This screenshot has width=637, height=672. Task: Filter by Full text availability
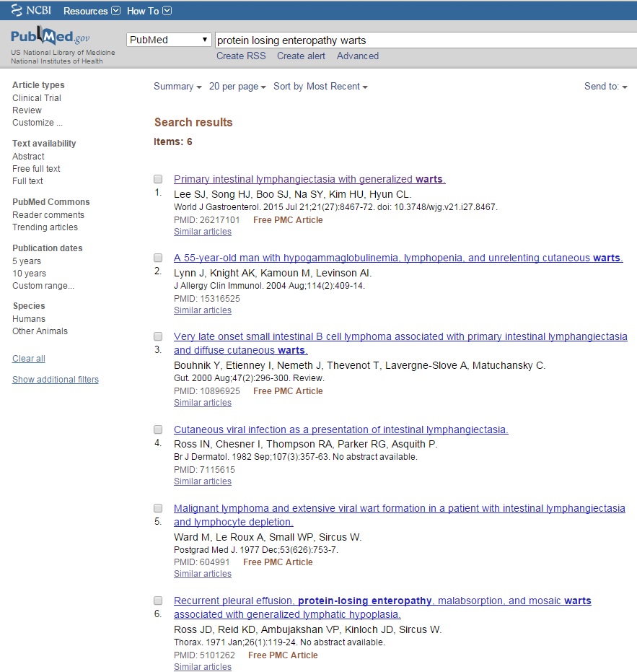[27, 181]
